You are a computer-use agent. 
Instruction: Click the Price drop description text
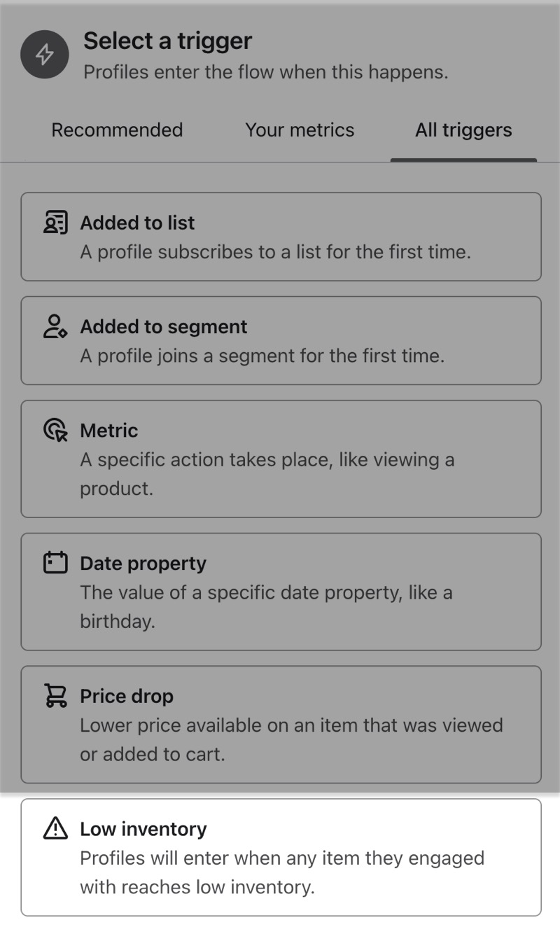[290, 739]
